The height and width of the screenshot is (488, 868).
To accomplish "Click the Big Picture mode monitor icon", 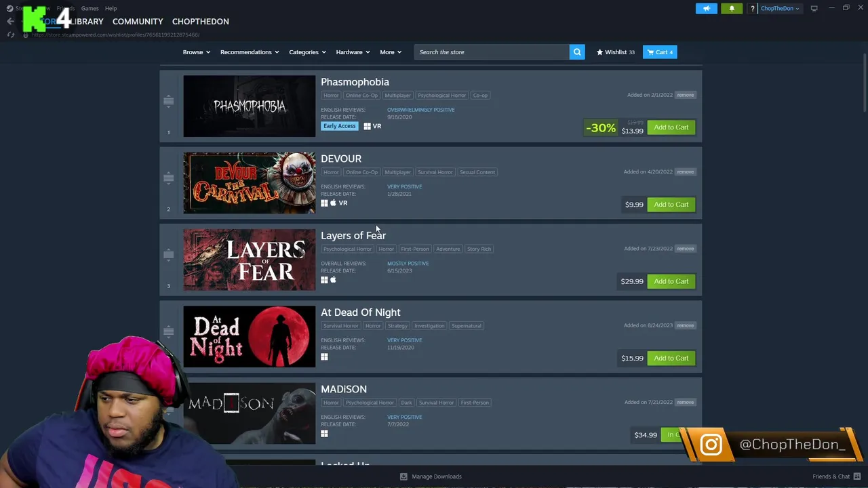I will click(814, 8).
